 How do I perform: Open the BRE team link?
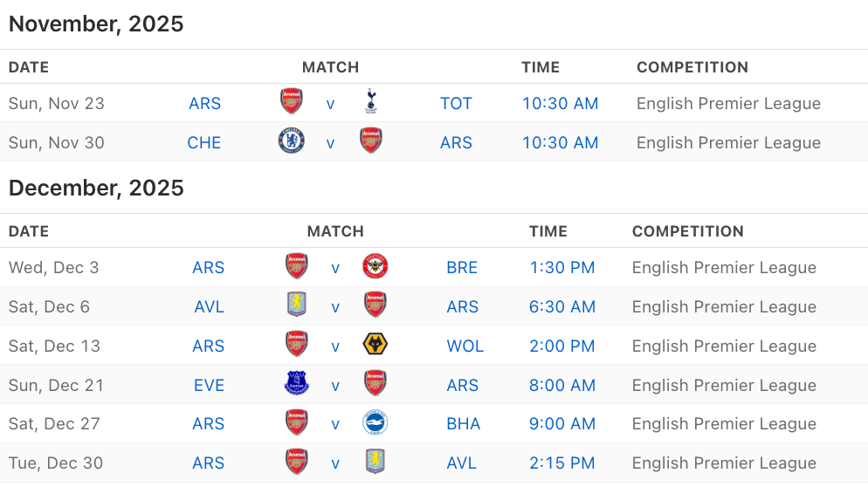click(462, 268)
